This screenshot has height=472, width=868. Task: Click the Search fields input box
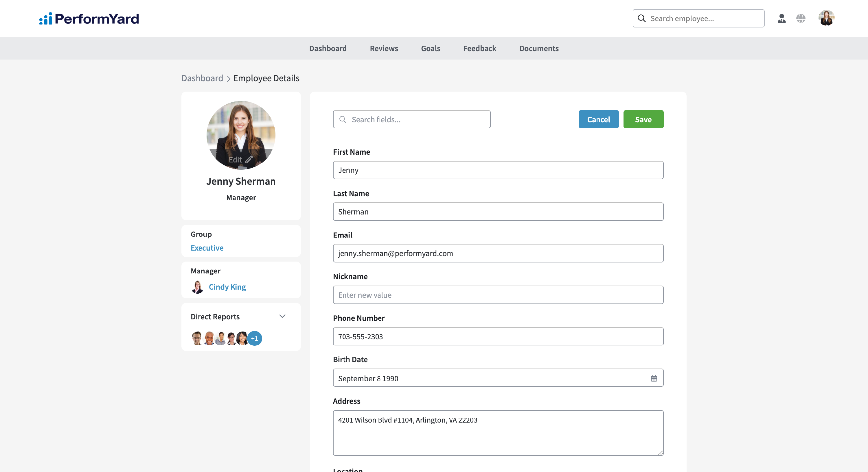tap(411, 119)
